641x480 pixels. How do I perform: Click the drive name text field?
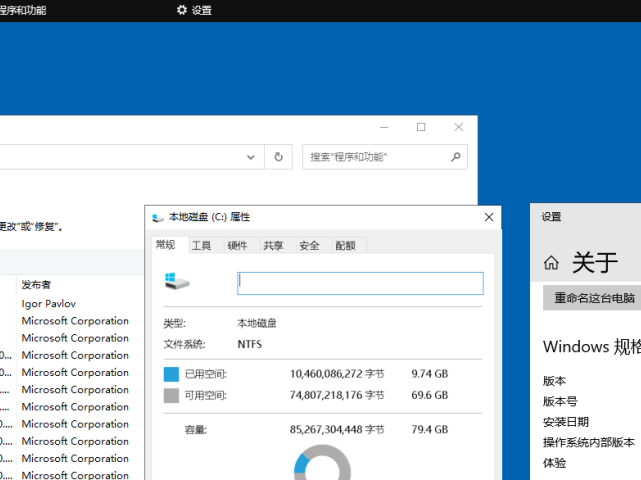tap(360, 284)
